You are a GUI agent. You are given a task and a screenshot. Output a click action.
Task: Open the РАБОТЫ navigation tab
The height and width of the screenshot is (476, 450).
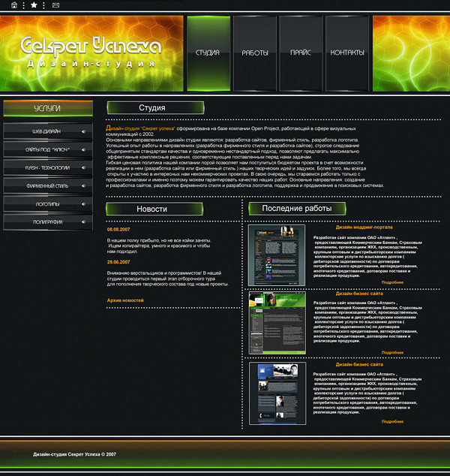[255, 53]
